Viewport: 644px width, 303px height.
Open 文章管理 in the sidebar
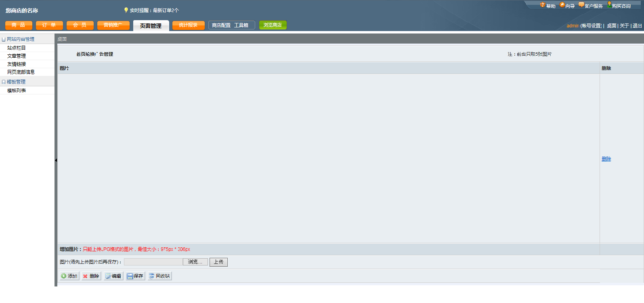click(x=17, y=56)
